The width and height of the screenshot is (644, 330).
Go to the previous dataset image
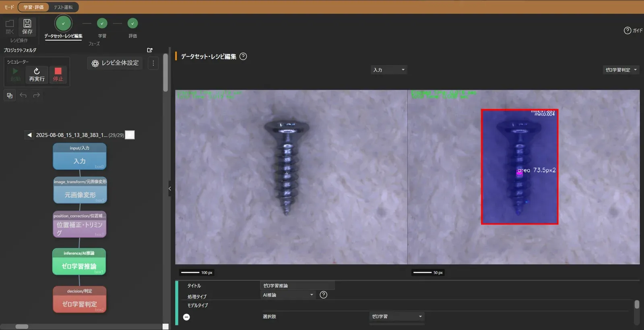[29, 135]
